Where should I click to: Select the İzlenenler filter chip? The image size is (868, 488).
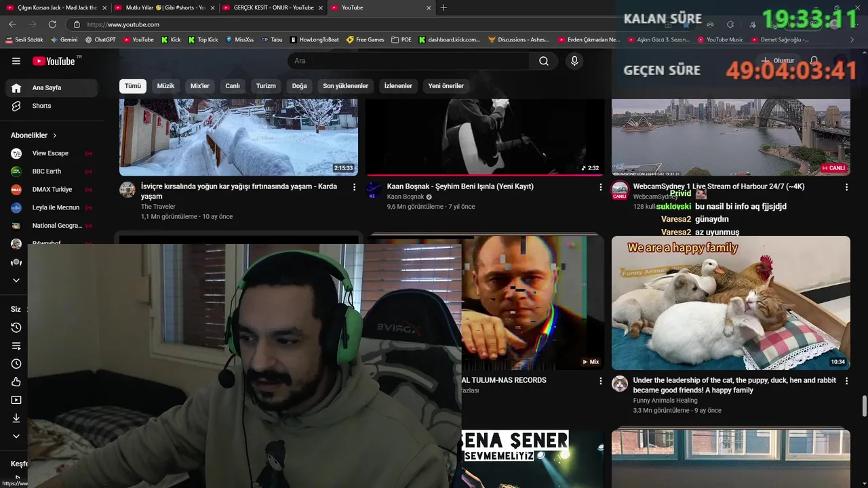click(x=398, y=86)
